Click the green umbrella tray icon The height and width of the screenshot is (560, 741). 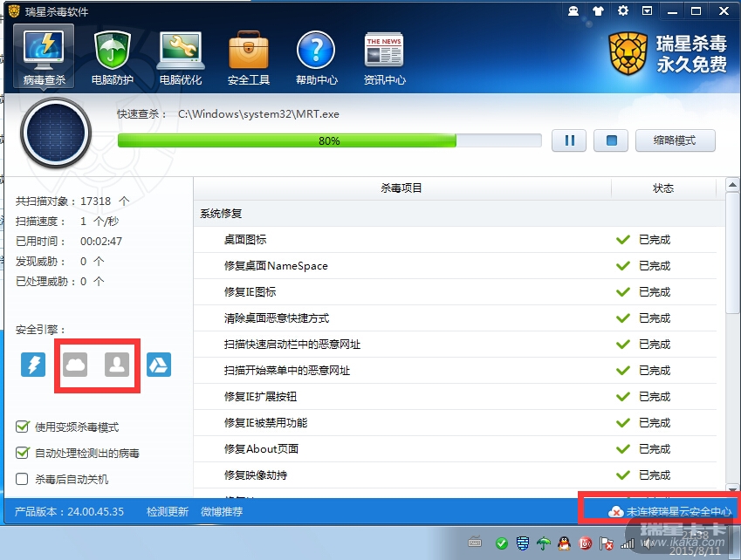coord(544,543)
